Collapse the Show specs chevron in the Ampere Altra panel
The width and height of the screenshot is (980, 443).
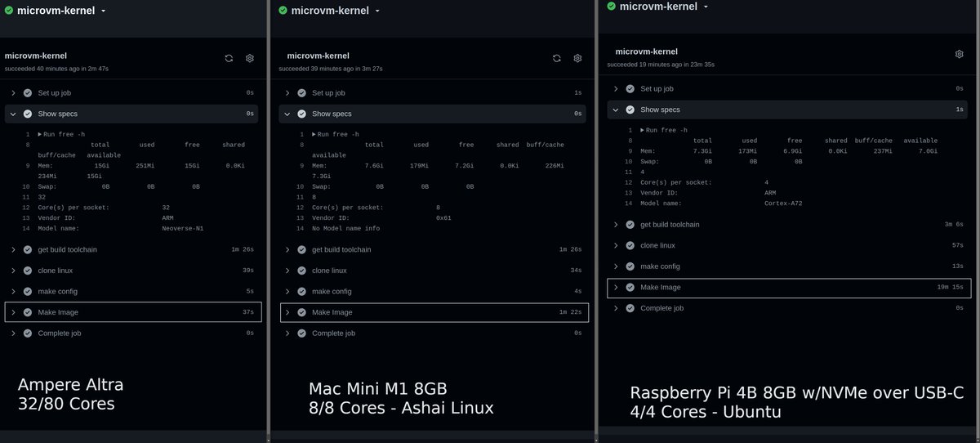coord(14,114)
